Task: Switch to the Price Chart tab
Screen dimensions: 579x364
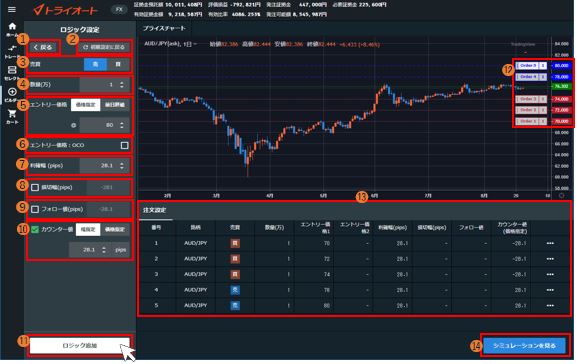Action: (164, 28)
